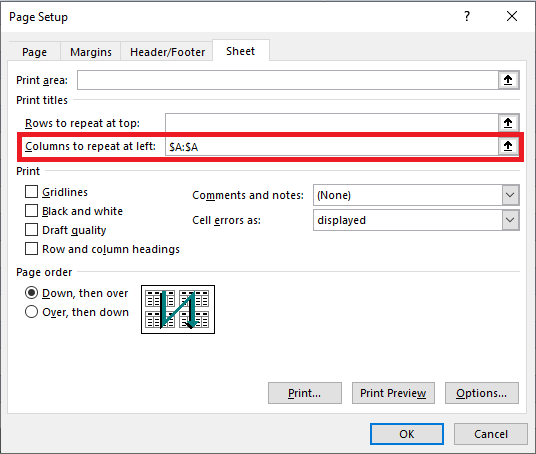Select the Over, then down radio button
Image resolution: width=536 pixels, height=454 pixels.
point(31,312)
